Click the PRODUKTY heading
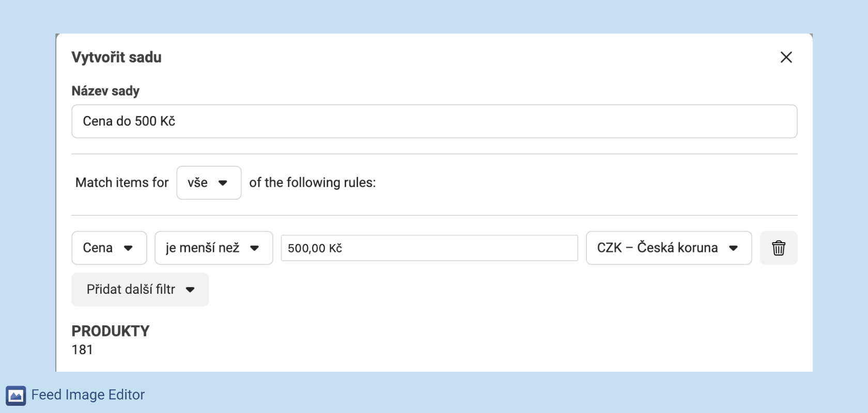The height and width of the screenshot is (413, 868). 111,331
